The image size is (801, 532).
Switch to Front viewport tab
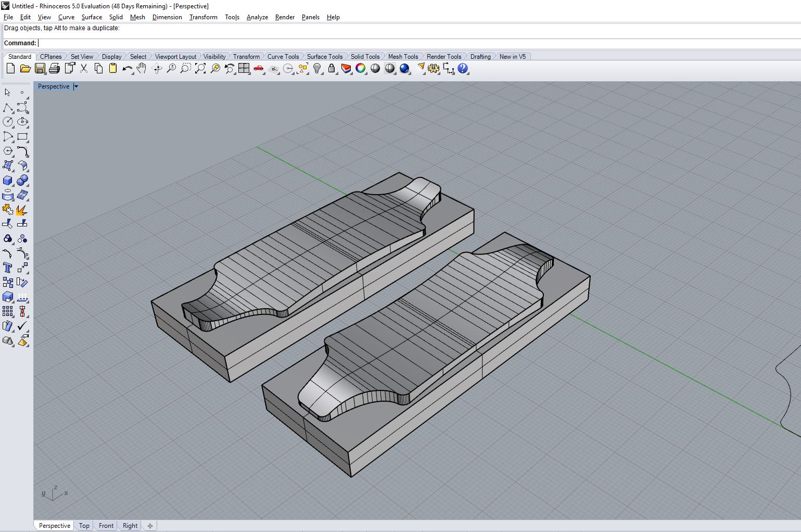[106, 526]
